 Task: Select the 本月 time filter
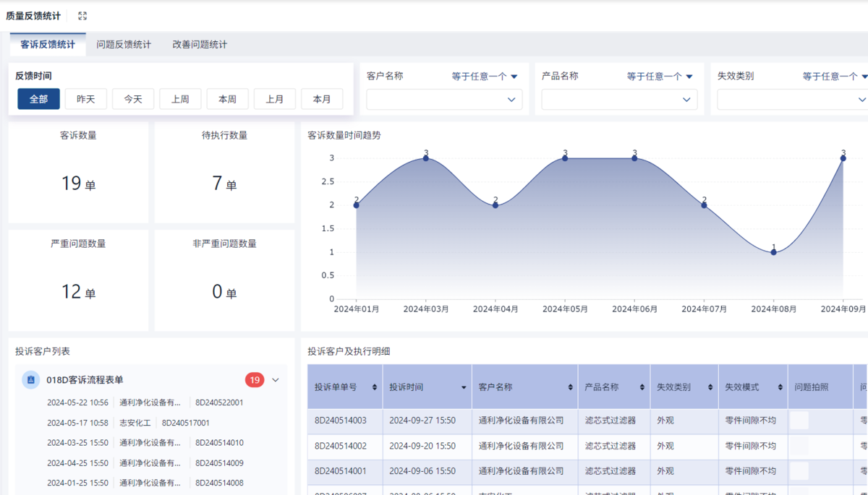click(322, 99)
